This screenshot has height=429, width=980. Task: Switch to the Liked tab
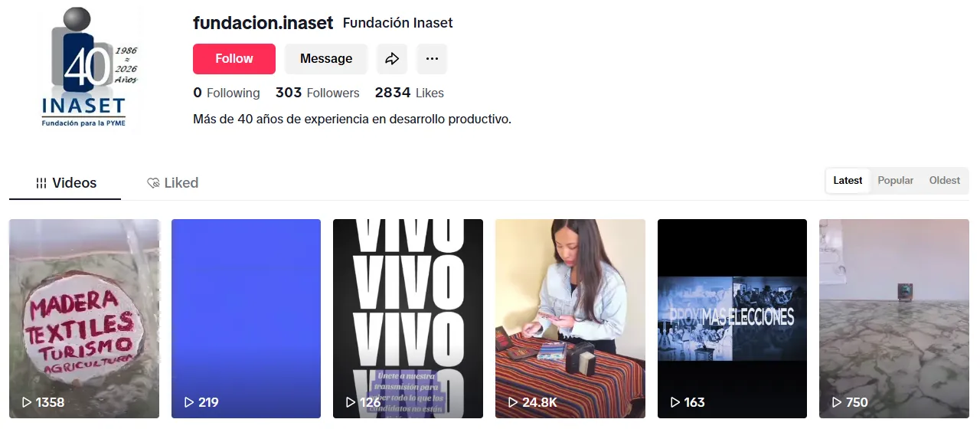coord(172,183)
